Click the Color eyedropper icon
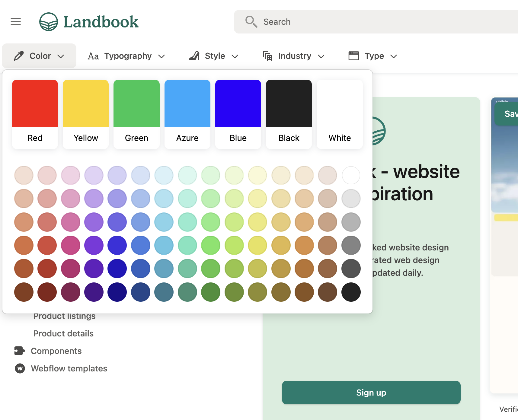 coord(19,56)
